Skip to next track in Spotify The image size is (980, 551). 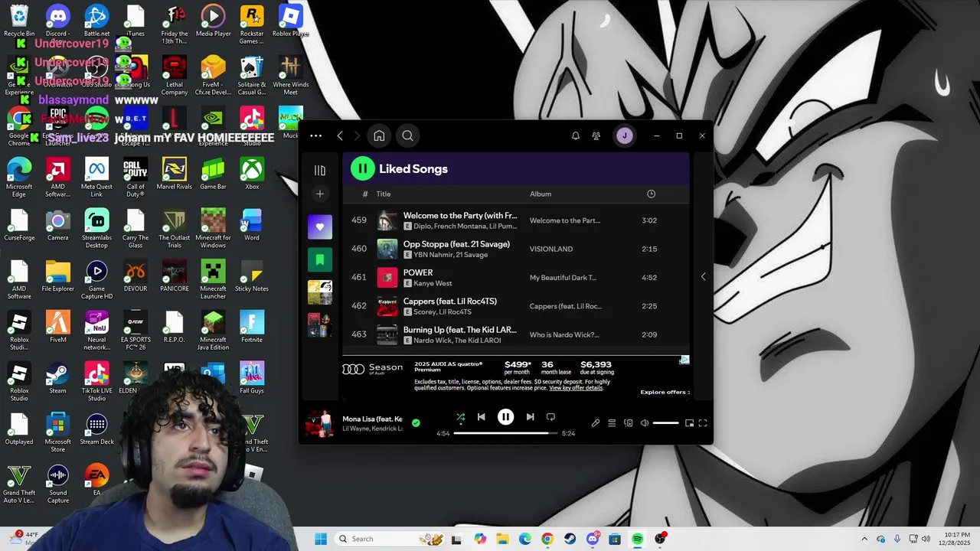pos(530,417)
